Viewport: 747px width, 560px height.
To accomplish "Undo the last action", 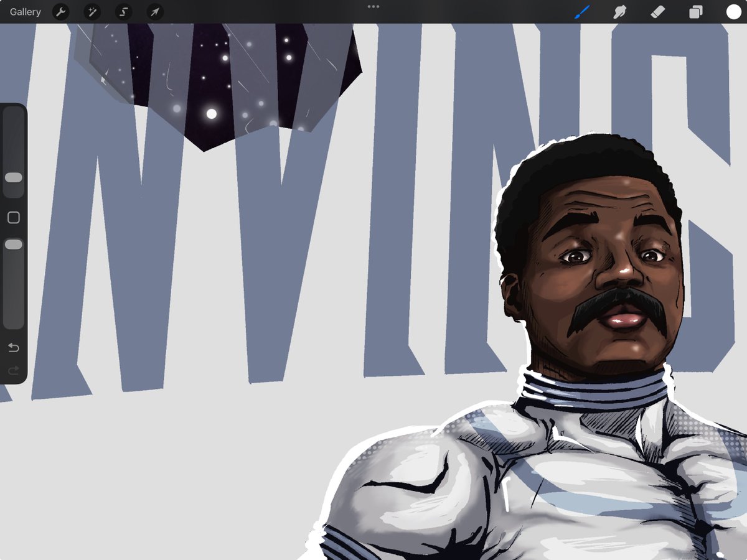I will pos(14,347).
